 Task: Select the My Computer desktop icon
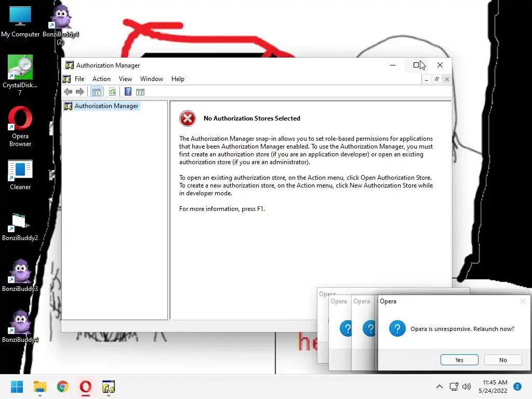[x=20, y=22]
